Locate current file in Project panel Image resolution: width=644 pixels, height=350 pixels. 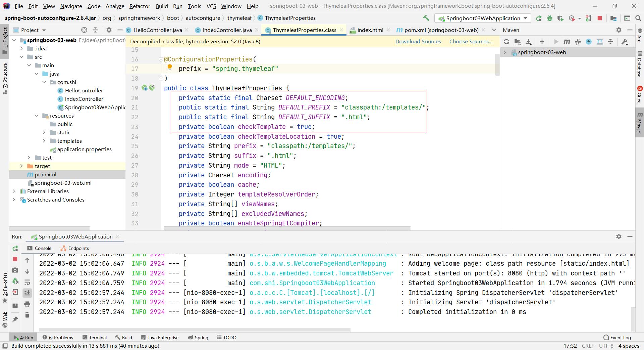pyautogui.click(x=84, y=30)
